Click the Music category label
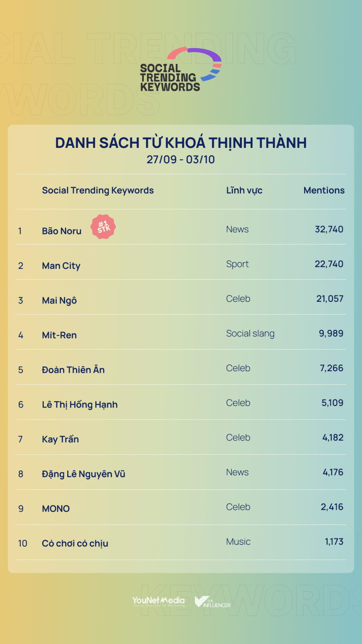Screen dimensions: 362x644 238,542
